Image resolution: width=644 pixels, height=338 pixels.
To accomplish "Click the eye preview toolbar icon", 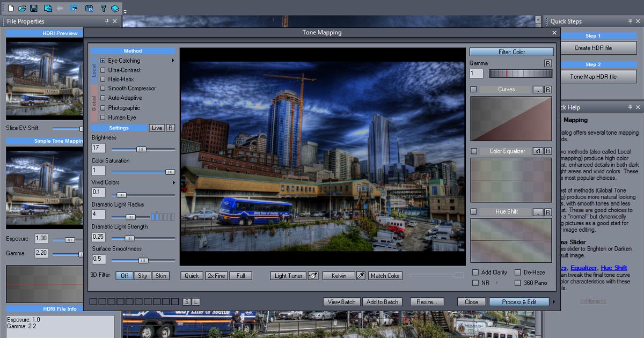I will pos(74,8).
